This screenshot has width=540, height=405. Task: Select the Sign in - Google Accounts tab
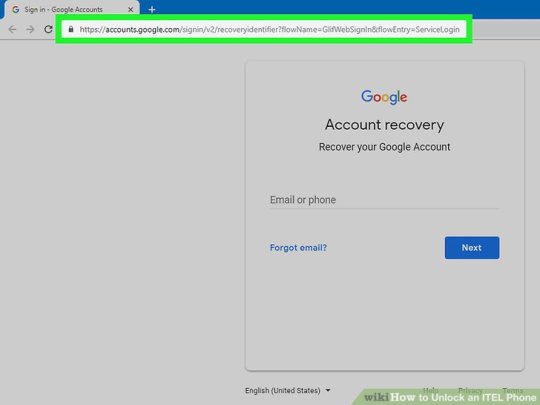72,10
